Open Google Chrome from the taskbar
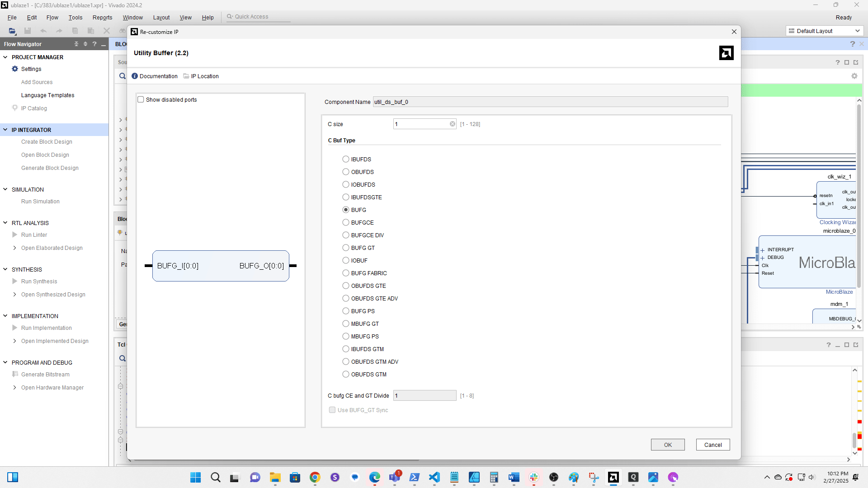868x488 pixels. 315,477
